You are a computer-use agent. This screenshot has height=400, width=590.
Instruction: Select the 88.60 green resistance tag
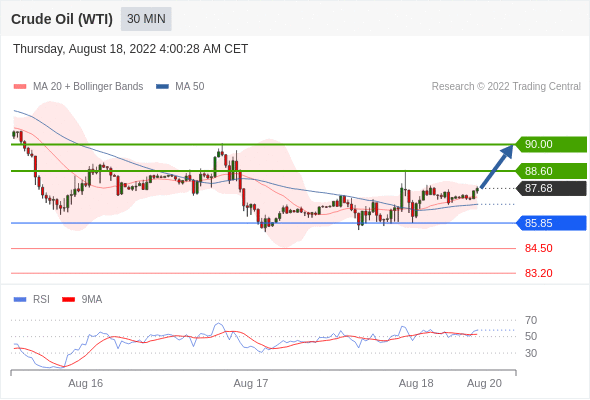550,171
